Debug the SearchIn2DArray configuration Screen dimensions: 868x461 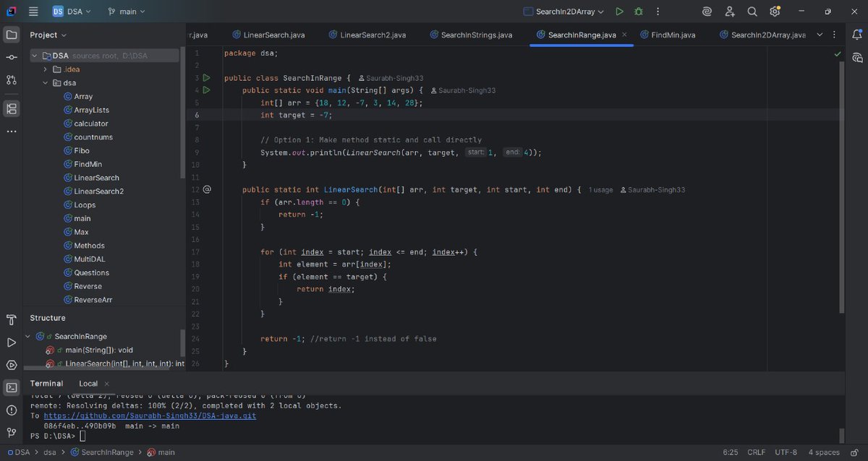[x=638, y=12]
